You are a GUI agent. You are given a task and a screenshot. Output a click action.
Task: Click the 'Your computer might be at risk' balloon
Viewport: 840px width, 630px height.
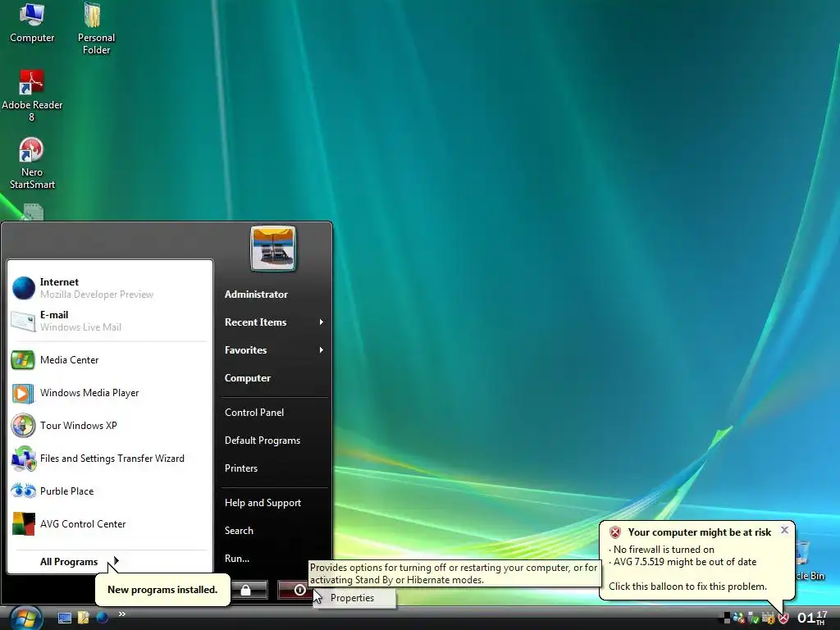click(696, 560)
